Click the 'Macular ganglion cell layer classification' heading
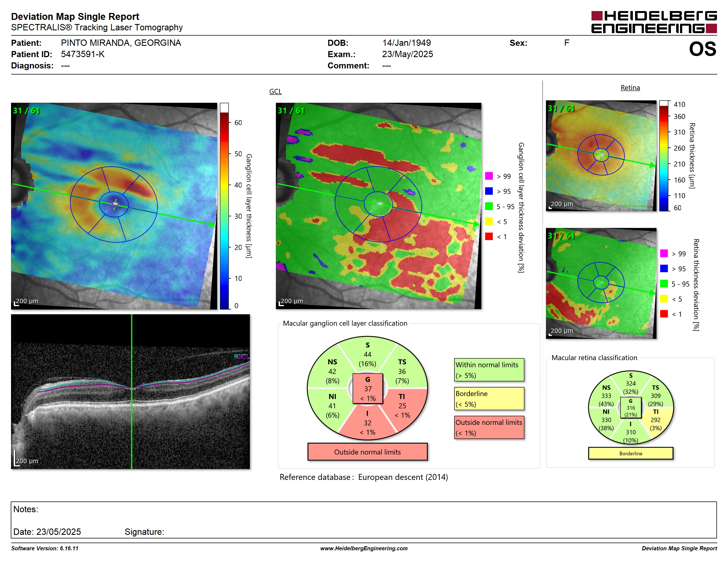 [x=345, y=323]
